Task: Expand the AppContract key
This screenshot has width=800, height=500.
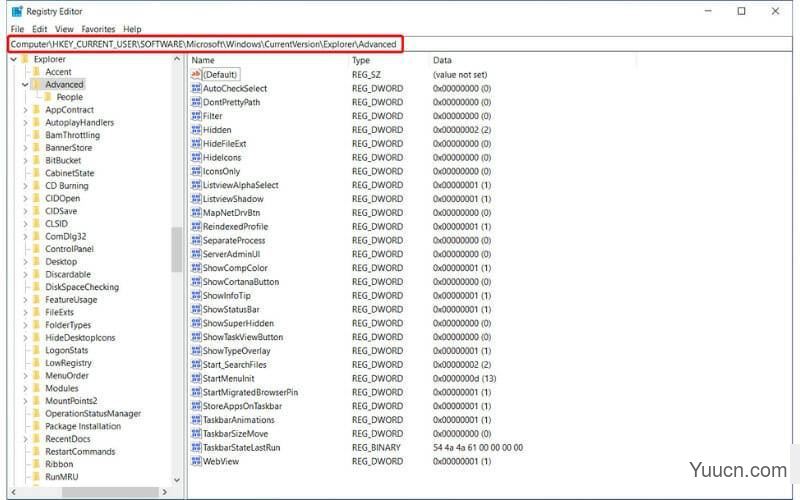Action: (25, 110)
